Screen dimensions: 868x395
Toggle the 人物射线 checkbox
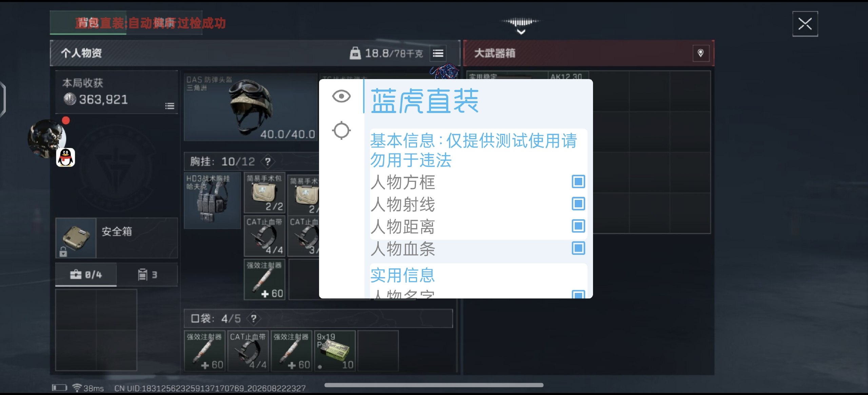pyautogui.click(x=578, y=204)
